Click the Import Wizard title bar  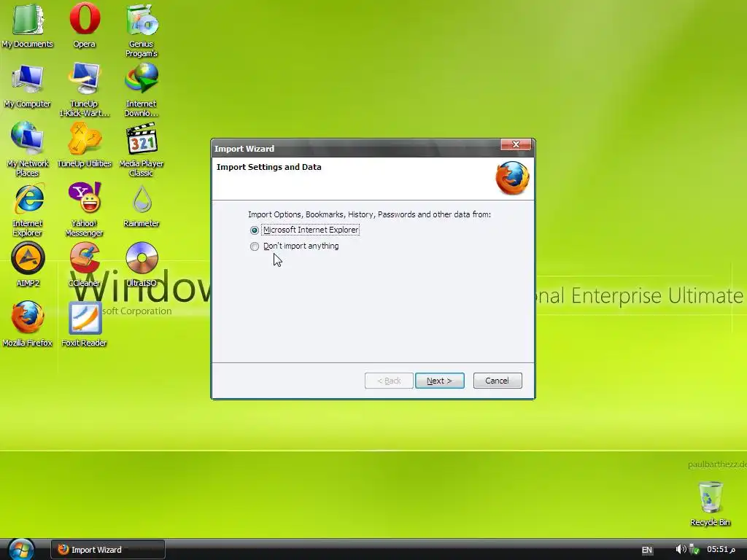(355, 148)
